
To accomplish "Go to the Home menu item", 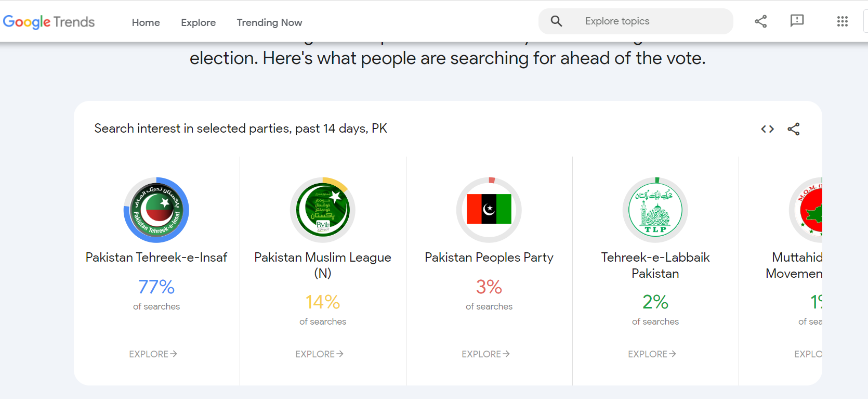I will pos(146,22).
